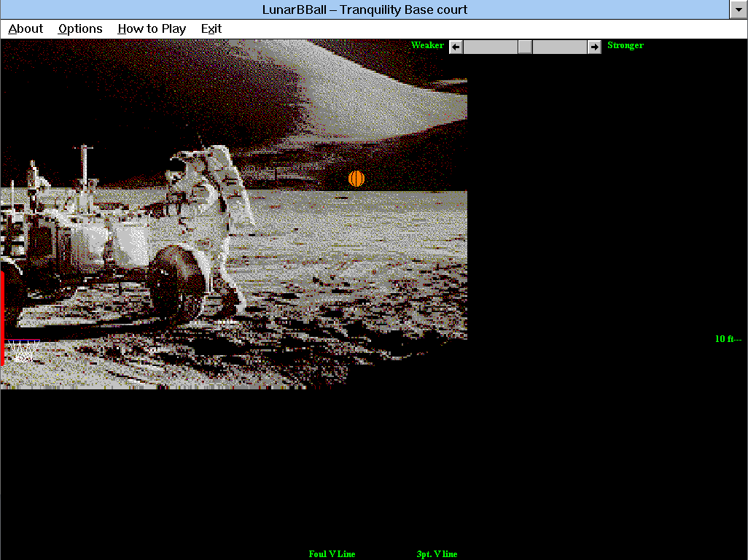Click the 'Weaker' label
The width and height of the screenshot is (748, 560).
427,45
